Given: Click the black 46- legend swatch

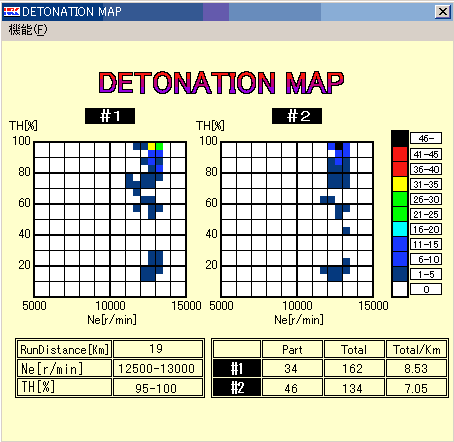Looking at the screenshot, I should 400,138.
